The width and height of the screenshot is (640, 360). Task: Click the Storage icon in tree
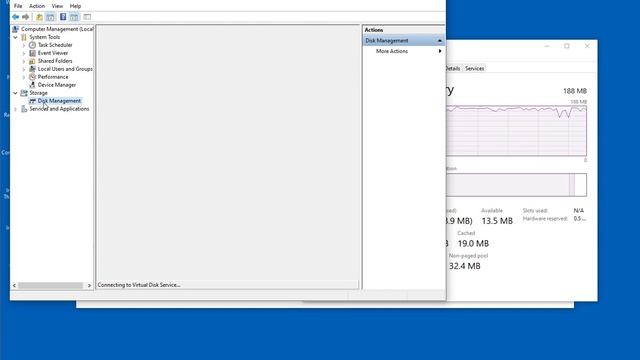tap(24, 93)
